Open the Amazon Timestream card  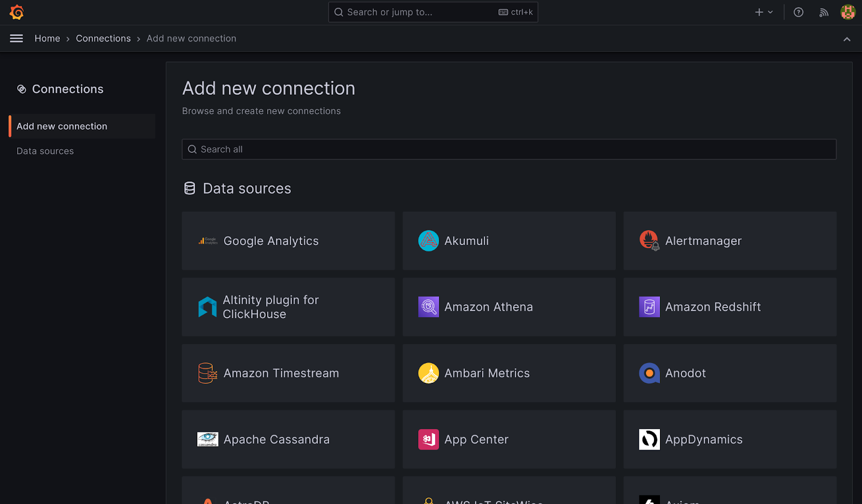pos(288,373)
